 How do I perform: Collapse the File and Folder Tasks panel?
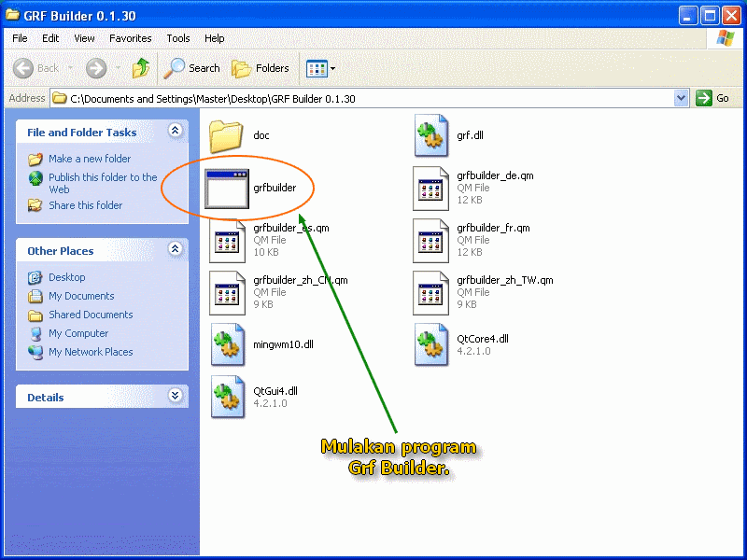tap(175, 131)
